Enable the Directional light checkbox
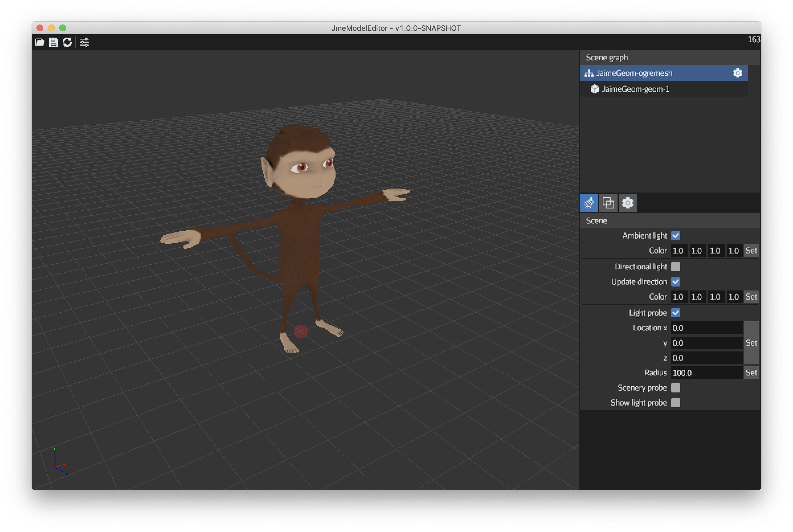 (675, 267)
